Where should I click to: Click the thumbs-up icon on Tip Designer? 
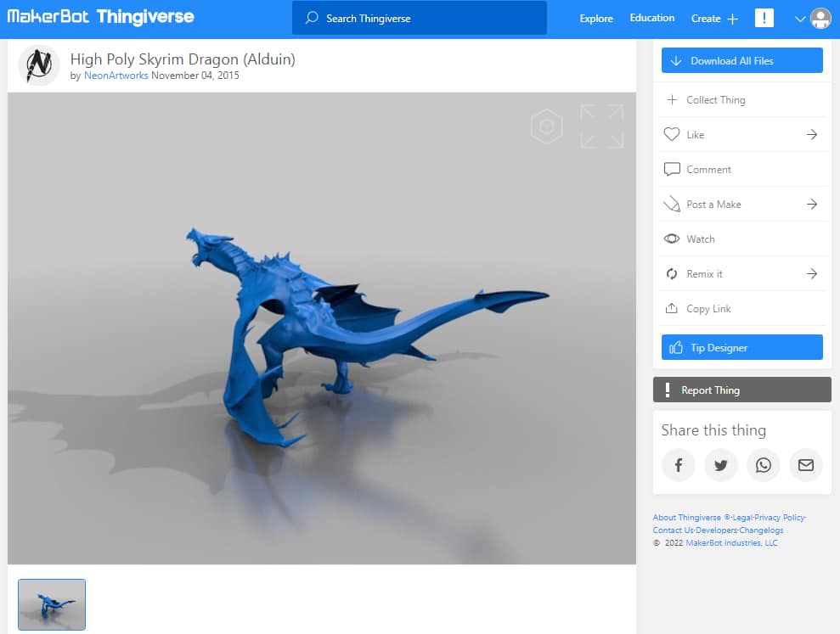[676, 347]
